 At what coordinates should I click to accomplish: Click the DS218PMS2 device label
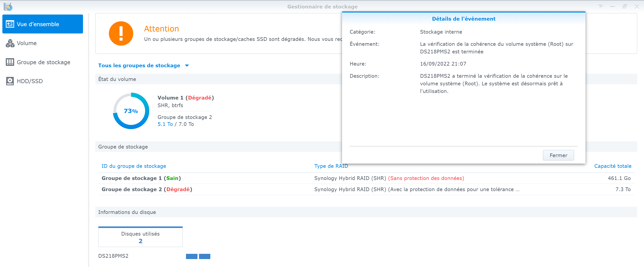[113, 256]
